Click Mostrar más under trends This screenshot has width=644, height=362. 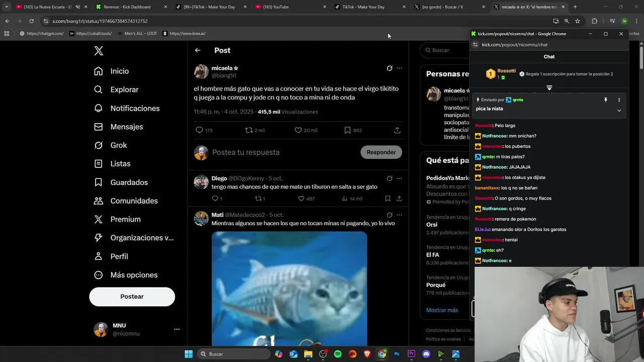pyautogui.click(x=442, y=310)
